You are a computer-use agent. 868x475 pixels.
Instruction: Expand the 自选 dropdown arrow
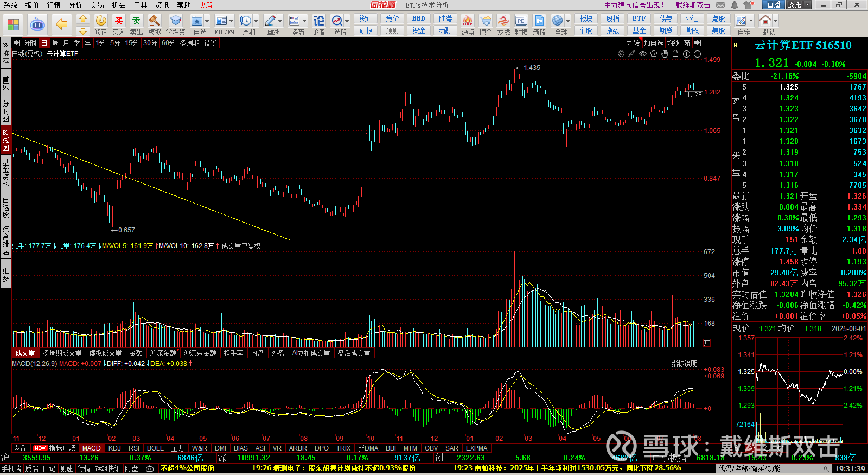207,22
